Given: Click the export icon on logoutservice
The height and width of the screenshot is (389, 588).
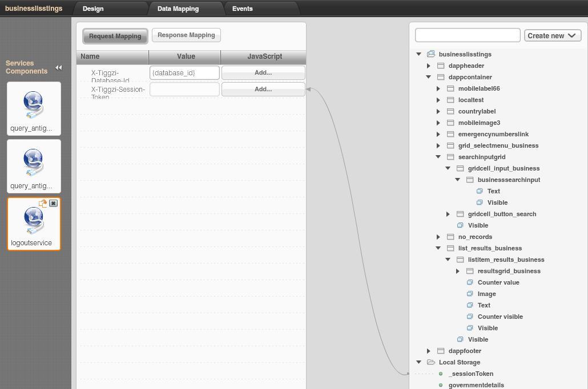Looking at the screenshot, I should point(43,203).
